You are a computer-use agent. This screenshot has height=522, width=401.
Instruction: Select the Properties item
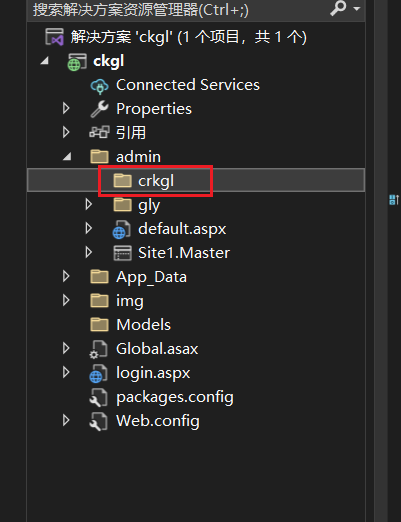pos(154,109)
